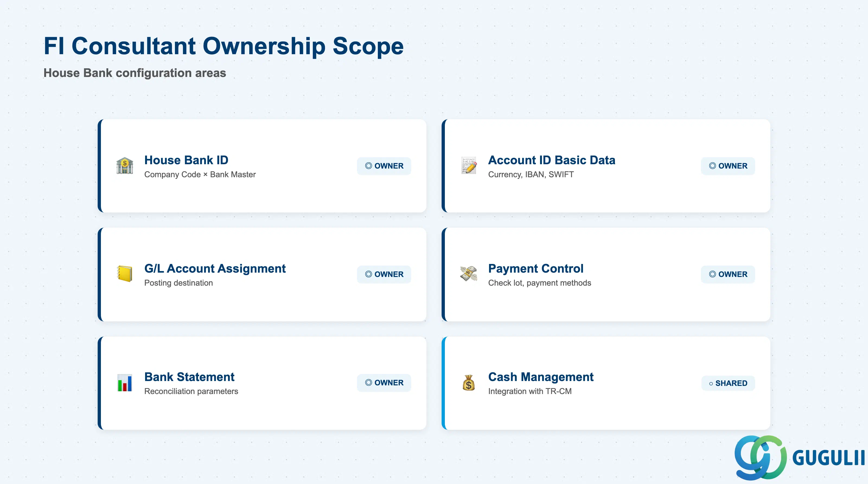Screen dimensions: 868x484
Task: Select the G/L Account Assignment title
Action: coord(215,269)
